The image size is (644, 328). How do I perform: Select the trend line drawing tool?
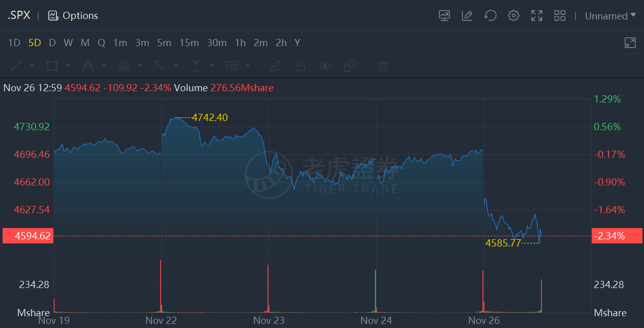click(x=16, y=66)
